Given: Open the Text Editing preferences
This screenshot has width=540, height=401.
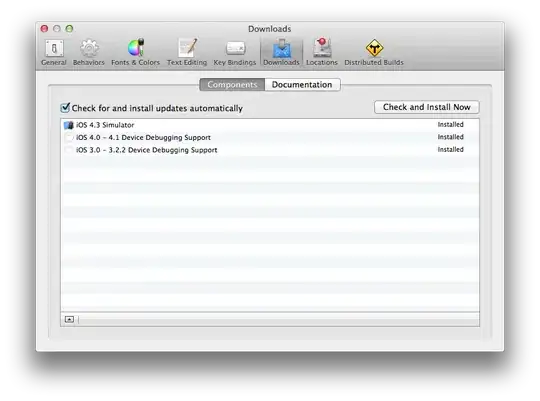Looking at the screenshot, I should [x=187, y=52].
